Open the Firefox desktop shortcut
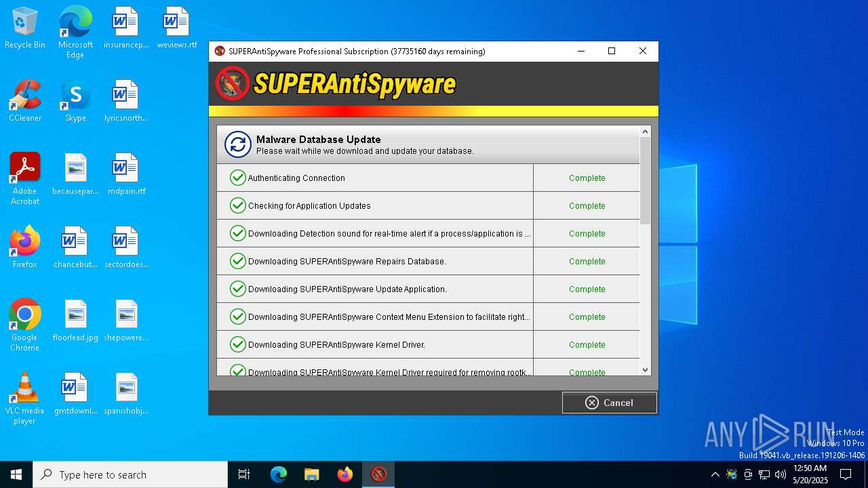Image resolution: width=868 pixels, height=488 pixels. (x=25, y=247)
